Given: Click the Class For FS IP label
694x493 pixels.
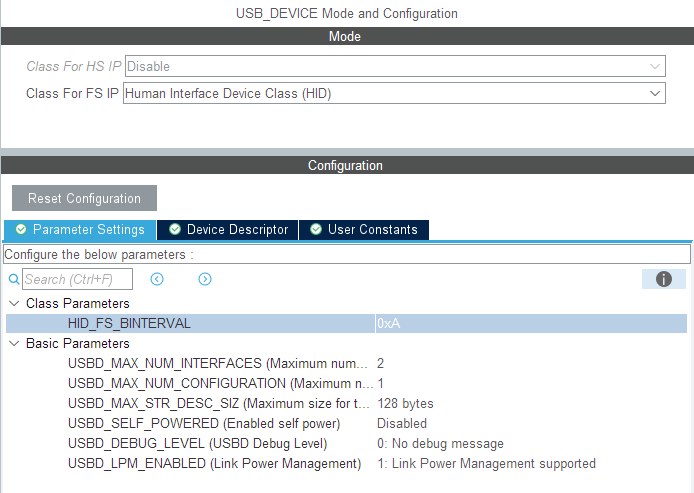Looking at the screenshot, I should pos(72,93).
